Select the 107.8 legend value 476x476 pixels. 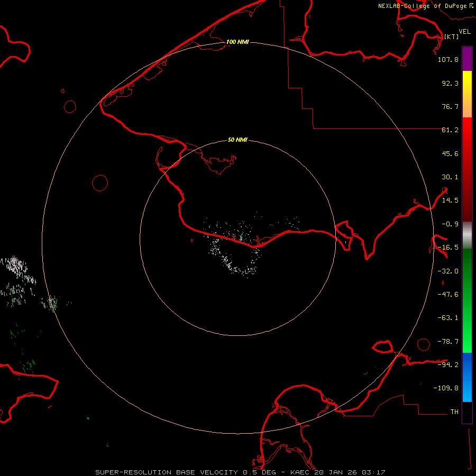pyautogui.click(x=448, y=60)
